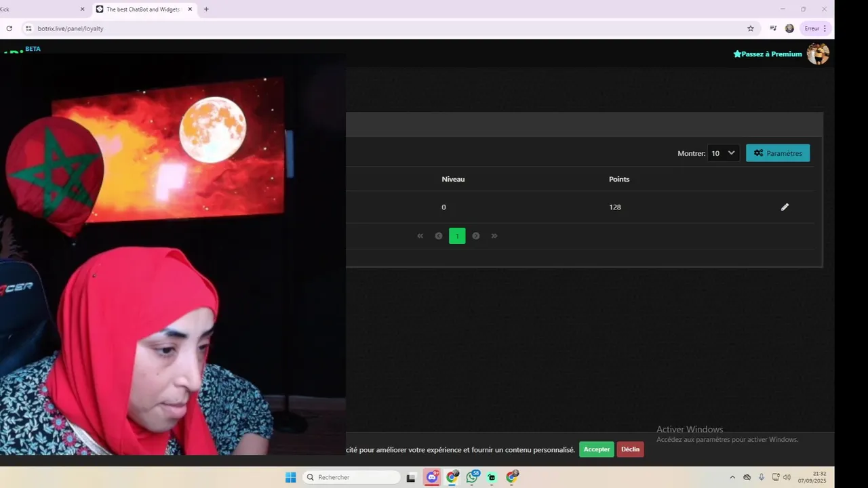
Task: Open Chrome next to the Kick taskbar icon
Action: pyautogui.click(x=512, y=477)
